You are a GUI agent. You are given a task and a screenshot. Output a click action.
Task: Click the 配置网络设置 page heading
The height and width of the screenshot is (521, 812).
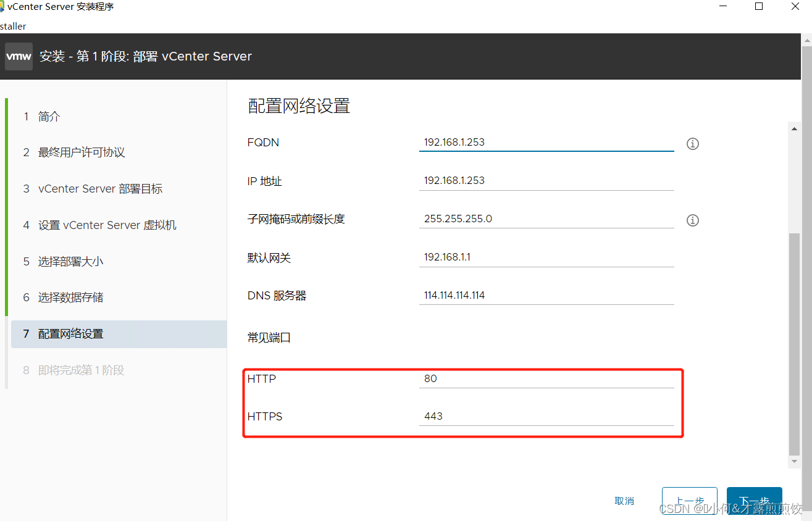(299, 106)
